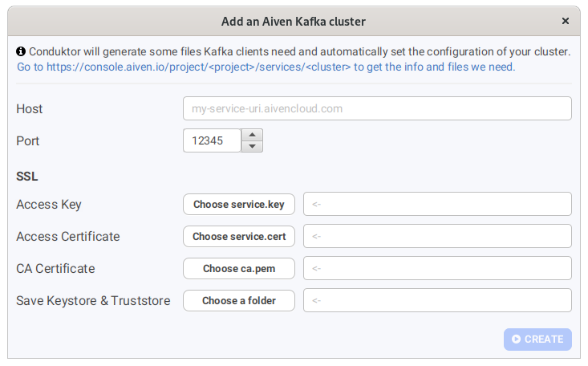This screenshot has height=366, width=588.
Task: Close the Add Aiven Kafka cluster dialog
Action: pos(566,21)
